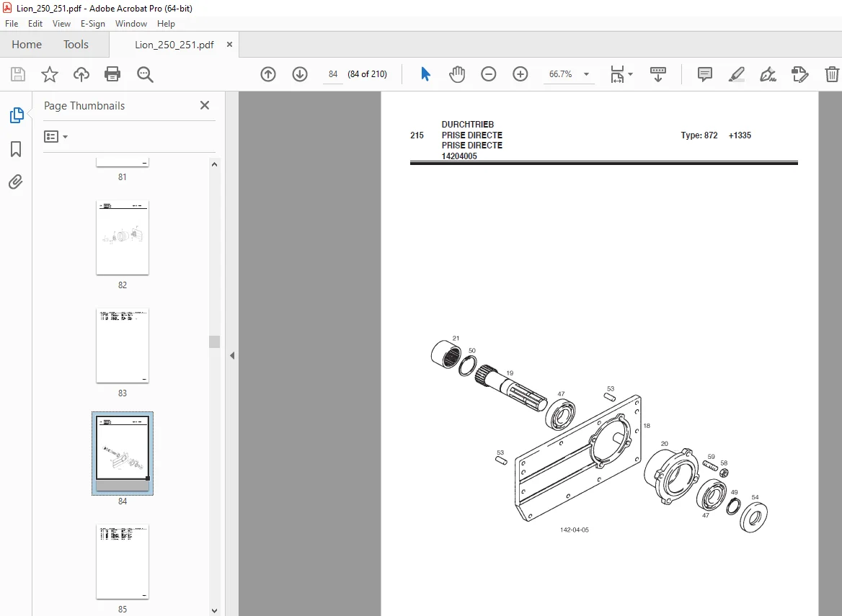Open the Edit menu

35,24
